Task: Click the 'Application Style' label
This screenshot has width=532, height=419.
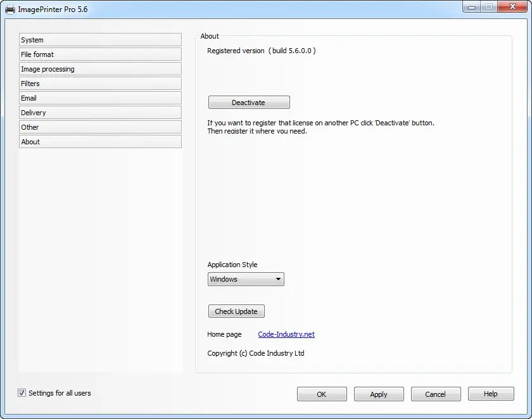Action: (232, 265)
